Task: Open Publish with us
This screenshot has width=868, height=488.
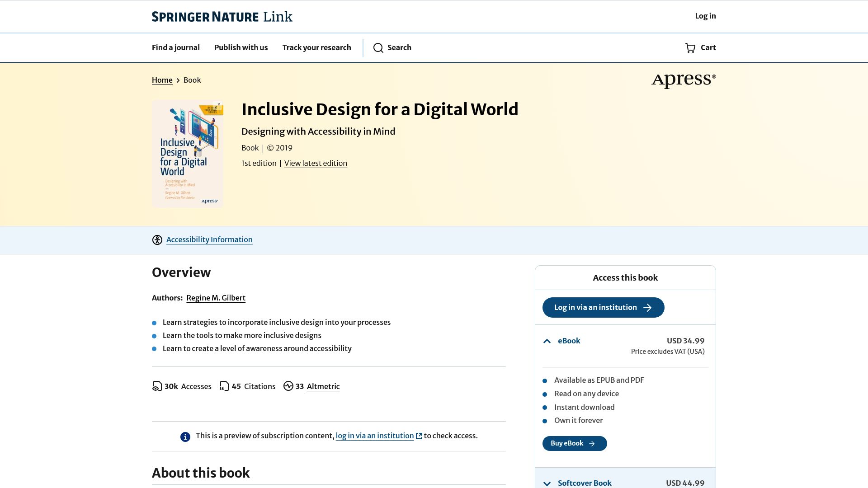Action: (241, 47)
